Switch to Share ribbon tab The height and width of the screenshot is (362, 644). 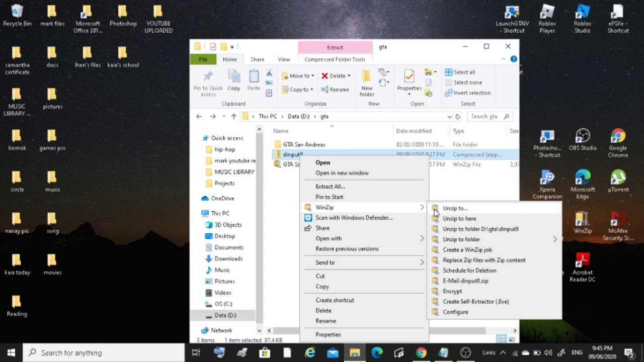257,59
